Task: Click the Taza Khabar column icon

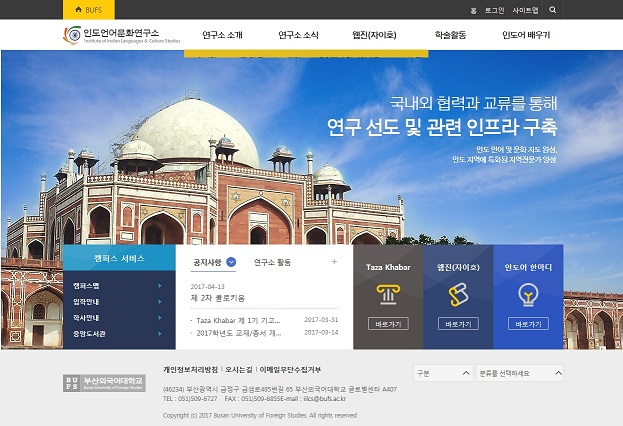Action: pos(387,294)
